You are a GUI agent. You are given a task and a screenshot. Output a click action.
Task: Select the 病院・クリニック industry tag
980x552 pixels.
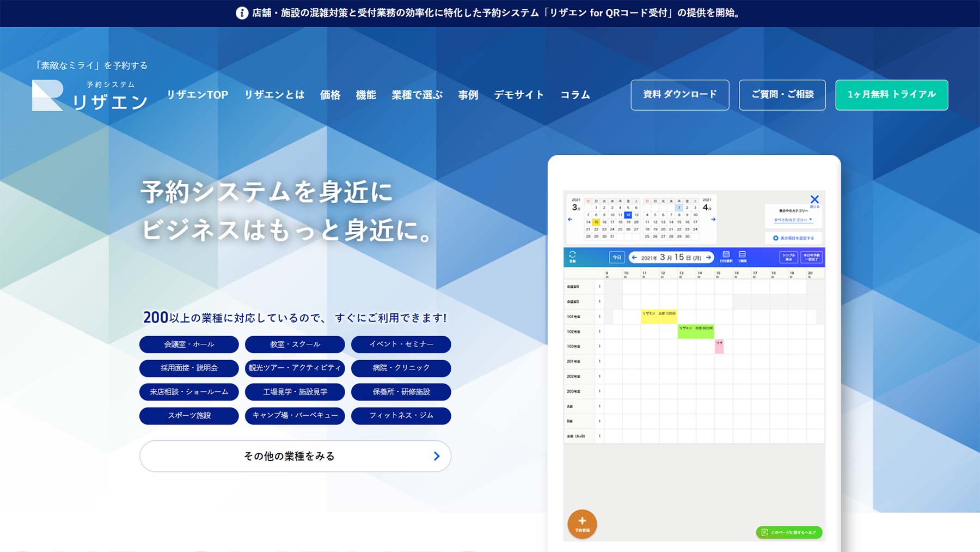(x=401, y=368)
